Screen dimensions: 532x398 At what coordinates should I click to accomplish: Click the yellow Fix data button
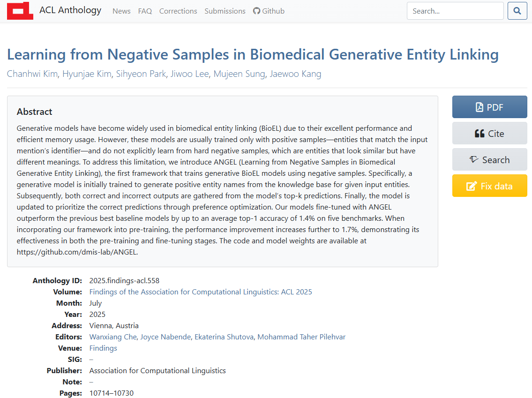tap(489, 186)
